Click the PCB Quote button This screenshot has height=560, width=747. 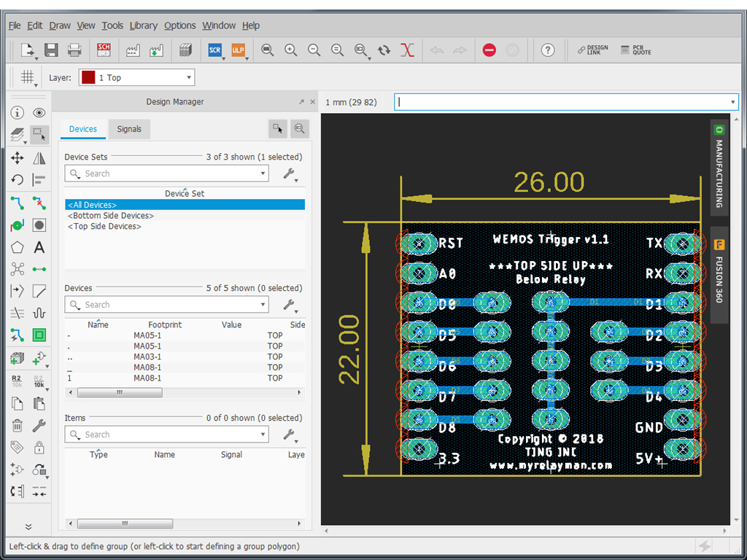click(636, 50)
